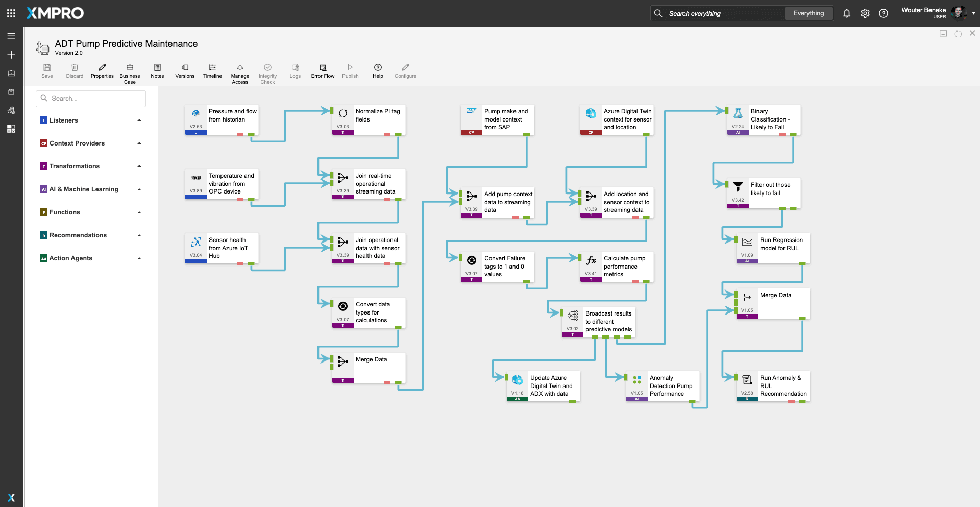Toggle the Error Flow view
Screen dimensions: 980x507
tap(323, 70)
